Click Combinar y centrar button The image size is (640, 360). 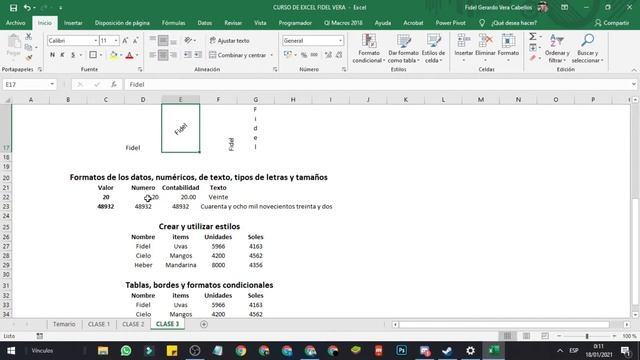pyautogui.click(x=238, y=55)
